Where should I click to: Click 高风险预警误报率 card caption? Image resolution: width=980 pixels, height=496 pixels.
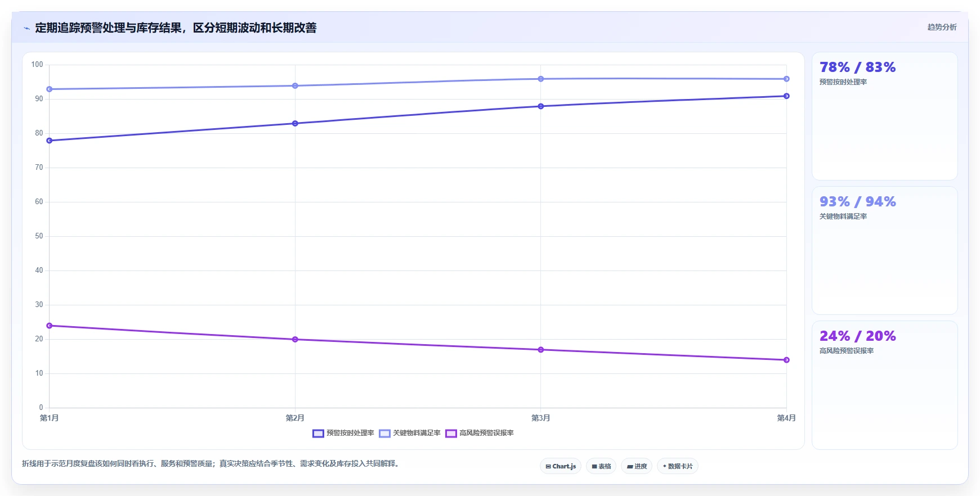pyautogui.click(x=846, y=351)
